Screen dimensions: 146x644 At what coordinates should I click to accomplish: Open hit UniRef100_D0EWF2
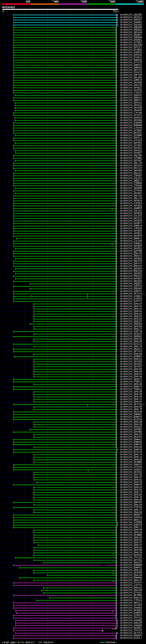point(131,22)
